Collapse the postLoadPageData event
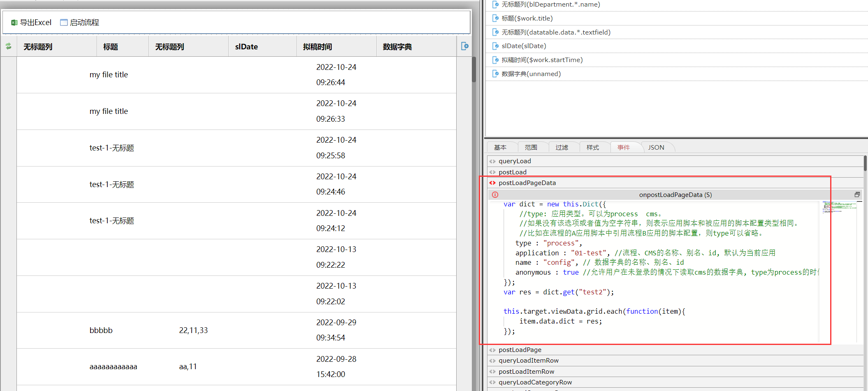The height and width of the screenshot is (391, 868). click(x=527, y=183)
